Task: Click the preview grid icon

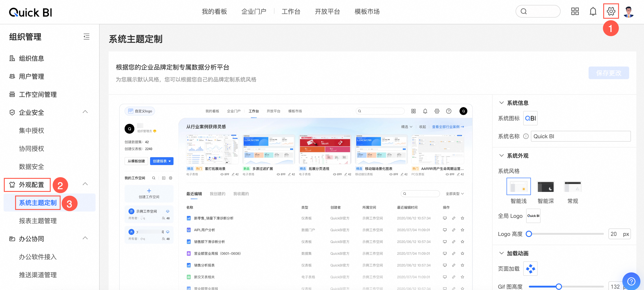Action: point(413,111)
